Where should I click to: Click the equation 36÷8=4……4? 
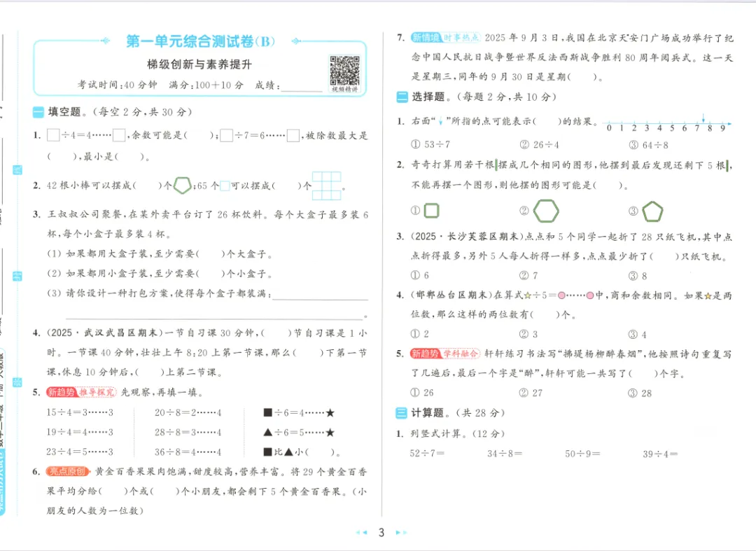click(188, 452)
